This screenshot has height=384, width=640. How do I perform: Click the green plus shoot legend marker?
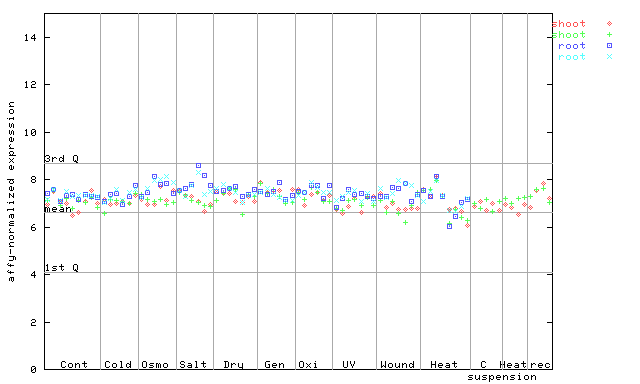(609, 35)
